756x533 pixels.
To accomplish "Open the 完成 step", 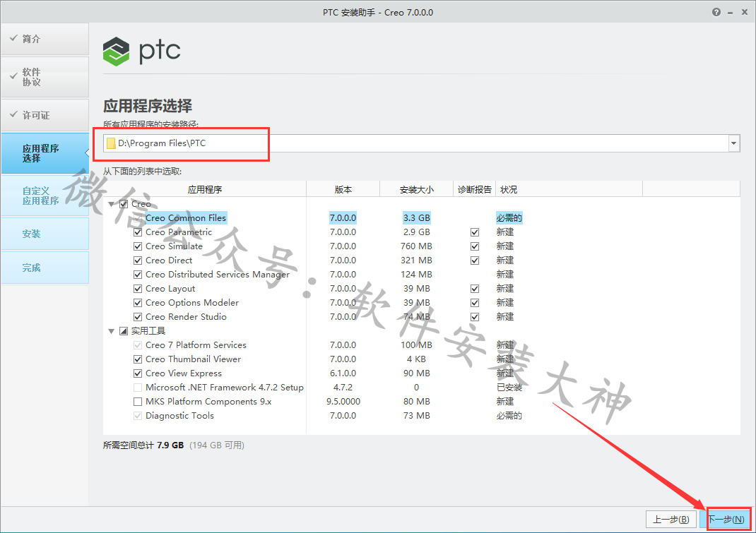I will (45, 268).
